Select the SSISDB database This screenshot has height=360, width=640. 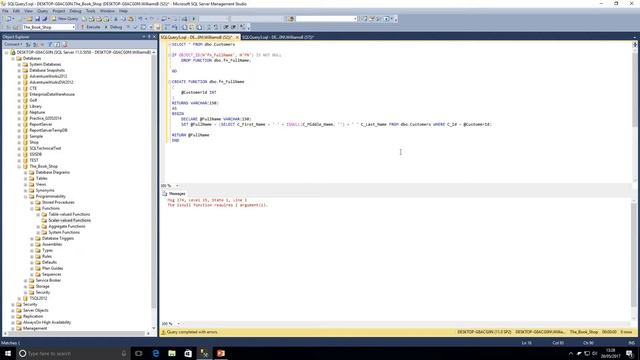[x=35, y=154]
